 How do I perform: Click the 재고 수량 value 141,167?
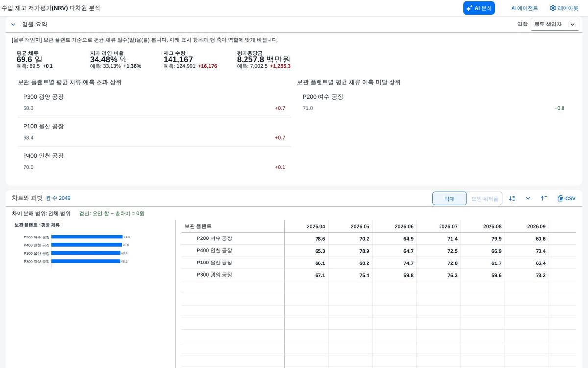click(178, 59)
